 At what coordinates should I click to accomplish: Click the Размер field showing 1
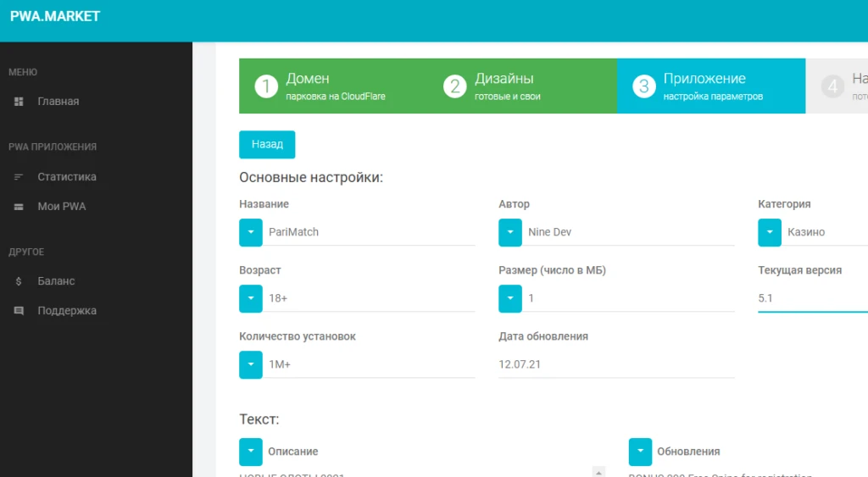[x=628, y=299]
